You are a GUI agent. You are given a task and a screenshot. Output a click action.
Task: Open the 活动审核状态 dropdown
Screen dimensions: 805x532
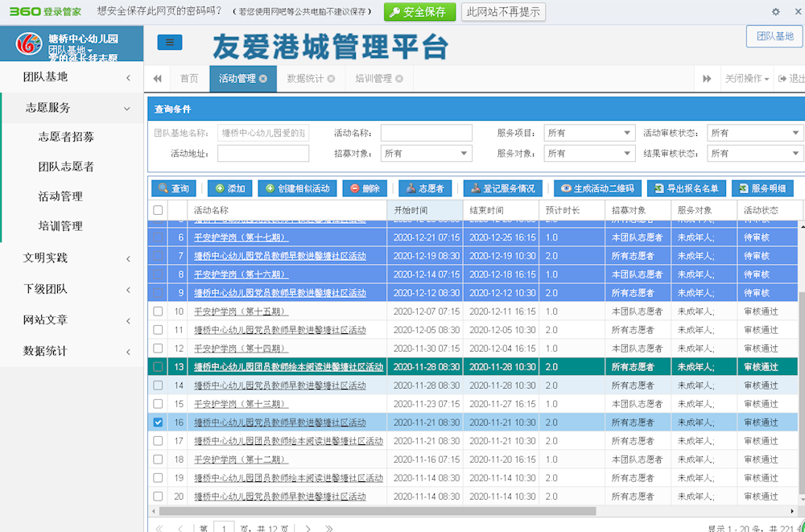click(x=755, y=132)
